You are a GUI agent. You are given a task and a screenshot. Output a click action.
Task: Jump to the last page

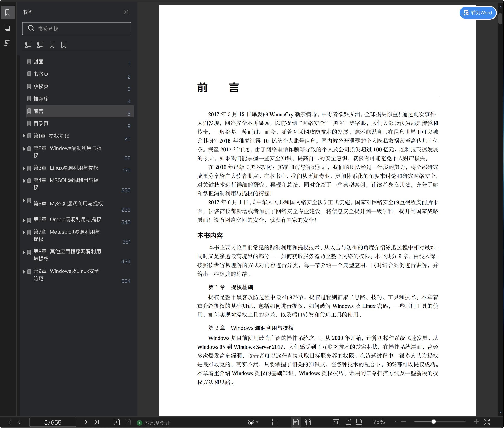[x=97, y=422]
